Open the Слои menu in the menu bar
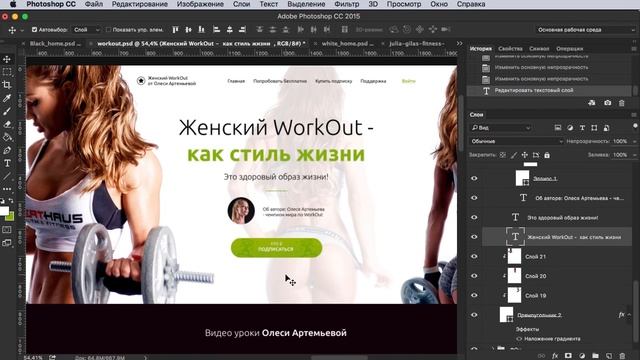This screenshot has width=640, height=360. click(x=241, y=4)
